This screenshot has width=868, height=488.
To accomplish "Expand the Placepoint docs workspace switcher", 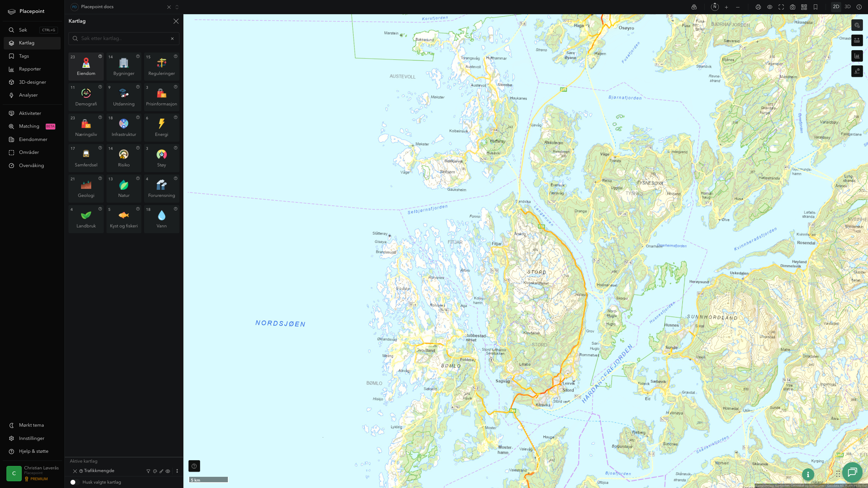I will pyautogui.click(x=177, y=7).
